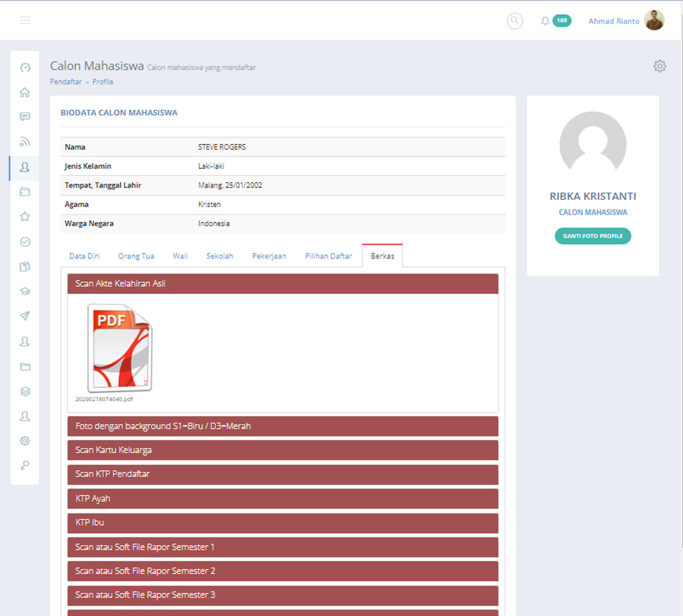The width and height of the screenshot is (683, 616).
Task: Click the Ganti Foto Profile button
Action: tap(593, 236)
